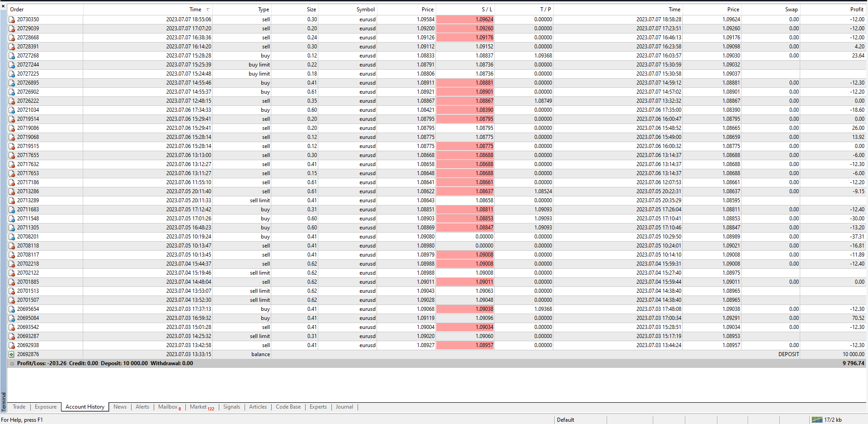This screenshot has height=424, width=868.
Task: Click the balance deposit icon for 20692876
Action: coord(12,354)
